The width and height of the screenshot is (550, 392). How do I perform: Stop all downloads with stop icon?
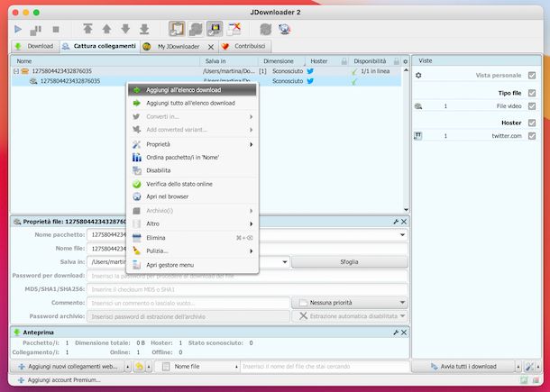pyautogui.click(x=56, y=30)
